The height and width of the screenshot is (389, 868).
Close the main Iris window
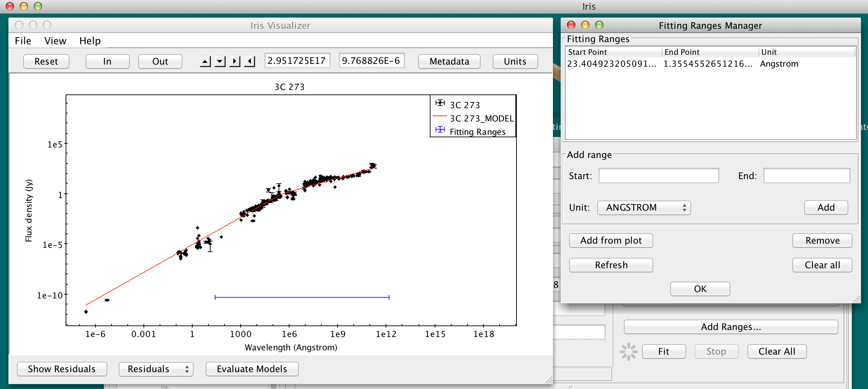(10, 6)
